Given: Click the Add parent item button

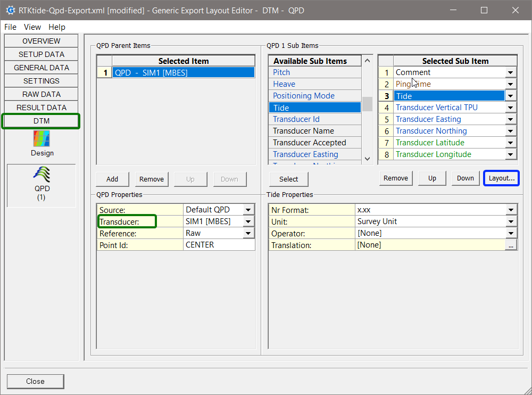Looking at the screenshot, I should coord(112,179).
